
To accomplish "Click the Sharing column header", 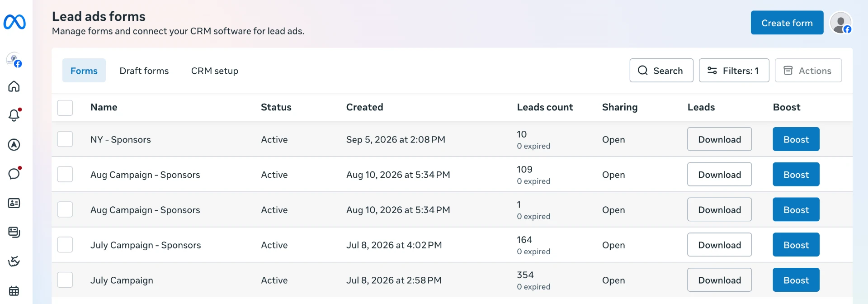I will 620,107.
